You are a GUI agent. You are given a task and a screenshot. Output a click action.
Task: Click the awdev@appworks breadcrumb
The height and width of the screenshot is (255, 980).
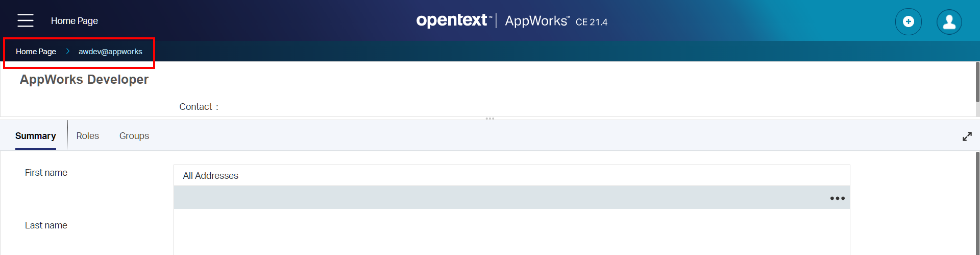110,52
